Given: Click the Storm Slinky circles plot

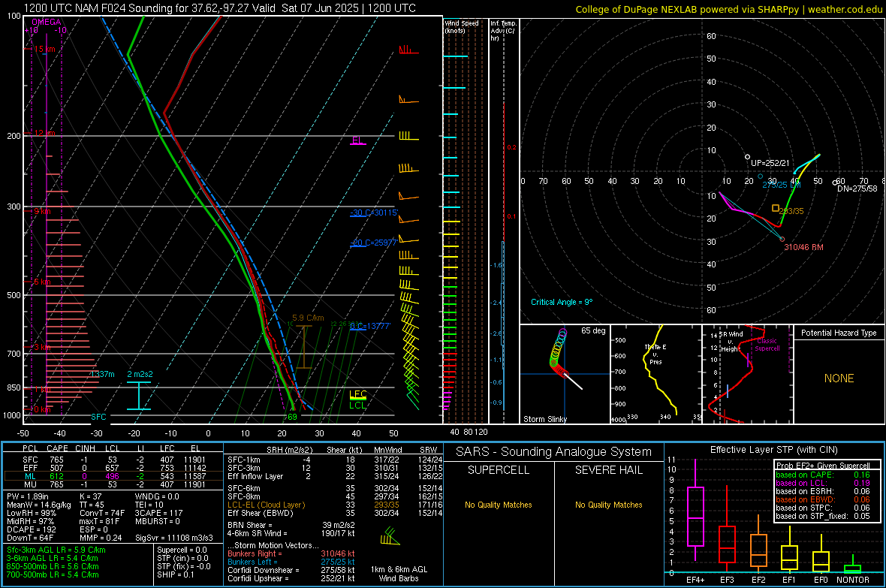Looking at the screenshot, I should (558, 352).
